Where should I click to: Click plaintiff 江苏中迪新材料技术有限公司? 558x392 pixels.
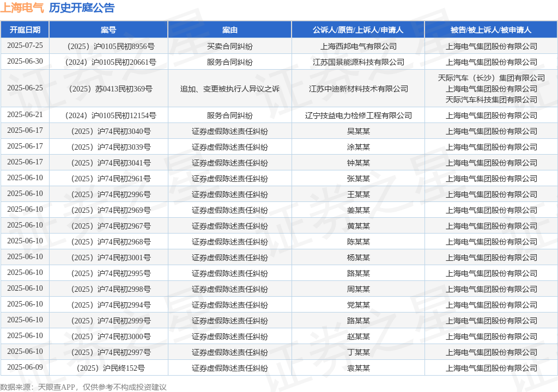359,89
